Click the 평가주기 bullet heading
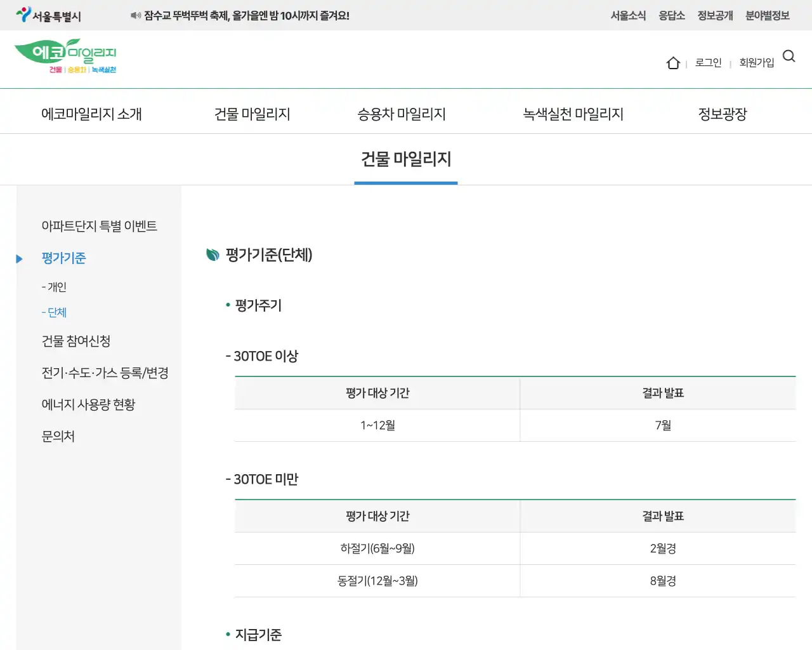The height and width of the screenshot is (650, 812). coord(258,305)
